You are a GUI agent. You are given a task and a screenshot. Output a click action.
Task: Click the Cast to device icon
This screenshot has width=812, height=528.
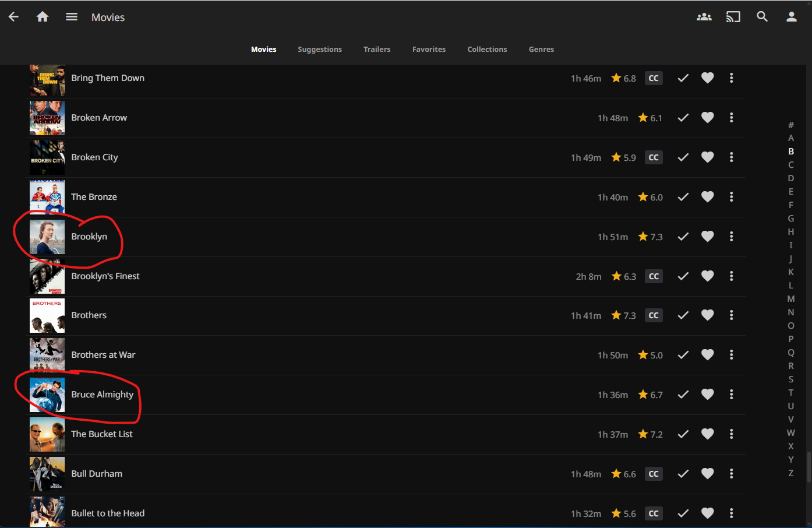[x=733, y=17]
